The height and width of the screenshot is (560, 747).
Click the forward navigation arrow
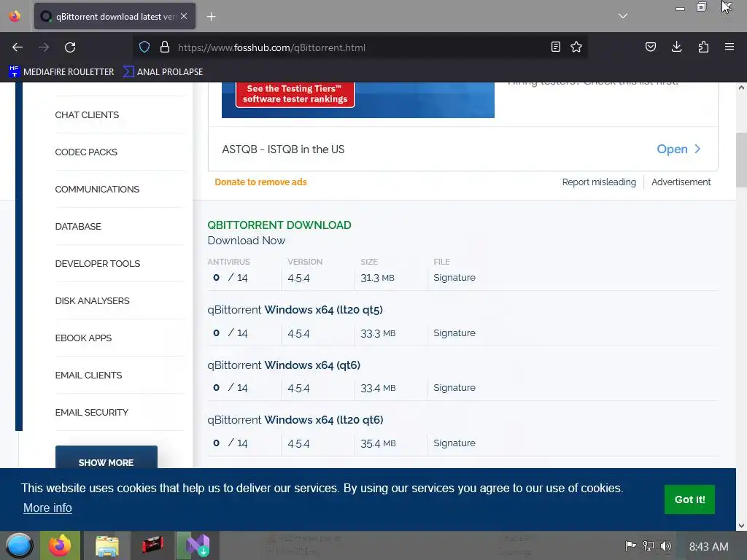pos(44,47)
